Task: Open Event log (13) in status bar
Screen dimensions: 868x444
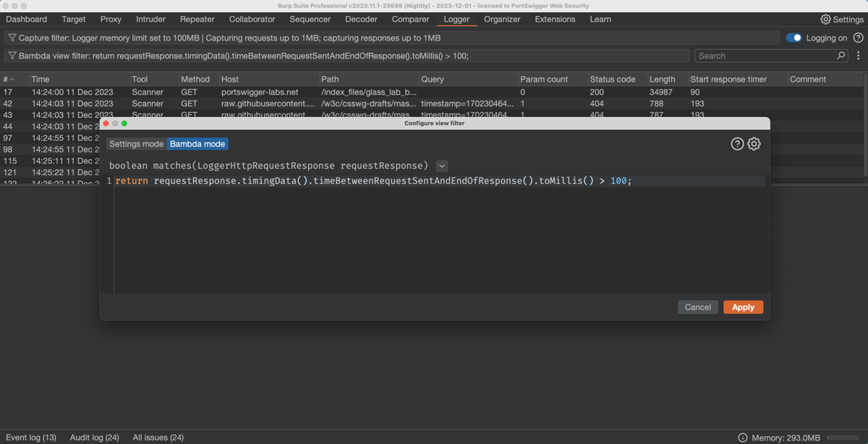Action: click(31, 437)
